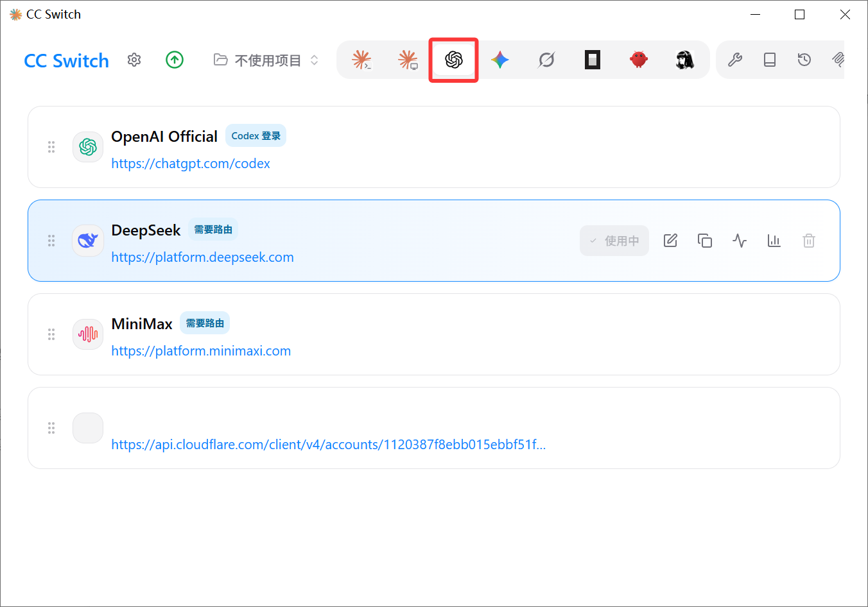The width and height of the screenshot is (868, 607).
Task: Click drag handle on OpenAI Official card
Action: point(51,147)
